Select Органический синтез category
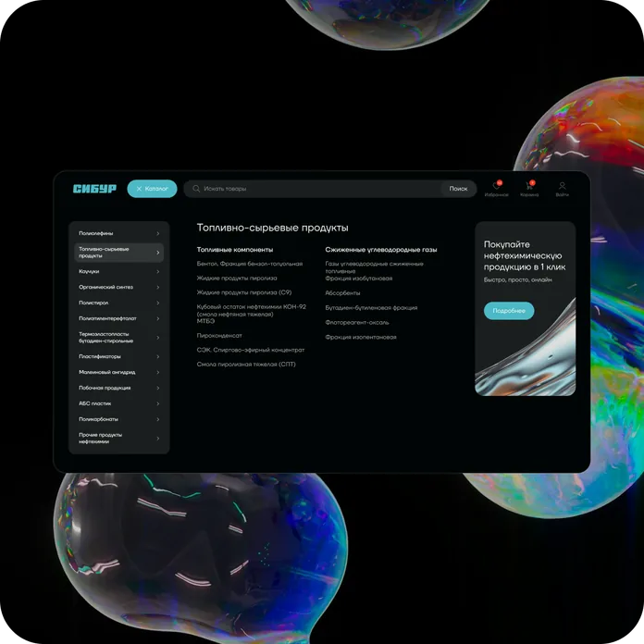Image resolution: width=644 pixels, height=644 pixels. click(x=119, y=287)
